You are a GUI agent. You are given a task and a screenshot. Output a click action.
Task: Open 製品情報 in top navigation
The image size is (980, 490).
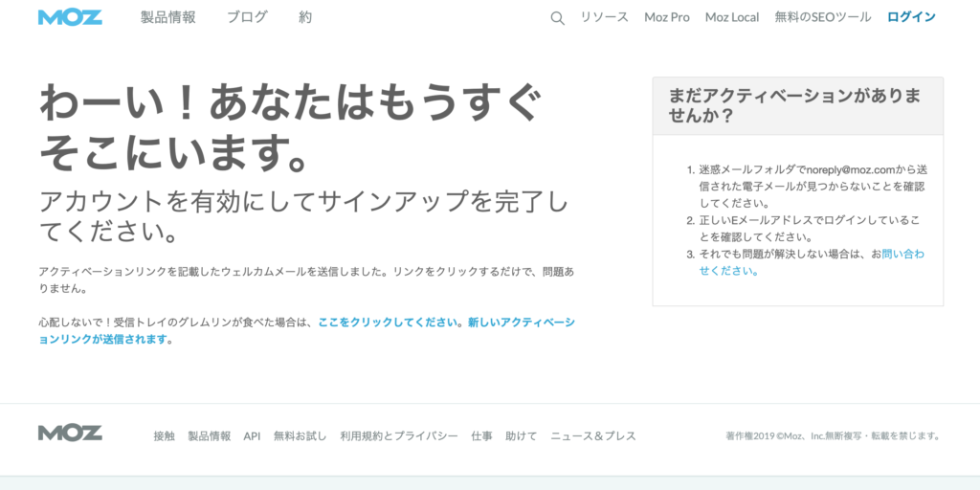point(167,17)
